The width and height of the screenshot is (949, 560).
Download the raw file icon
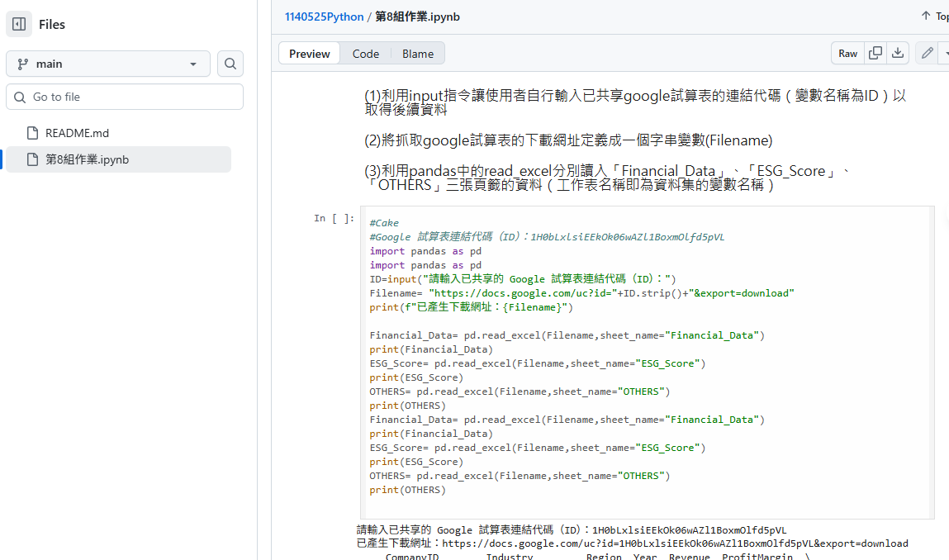coord(898,54)
